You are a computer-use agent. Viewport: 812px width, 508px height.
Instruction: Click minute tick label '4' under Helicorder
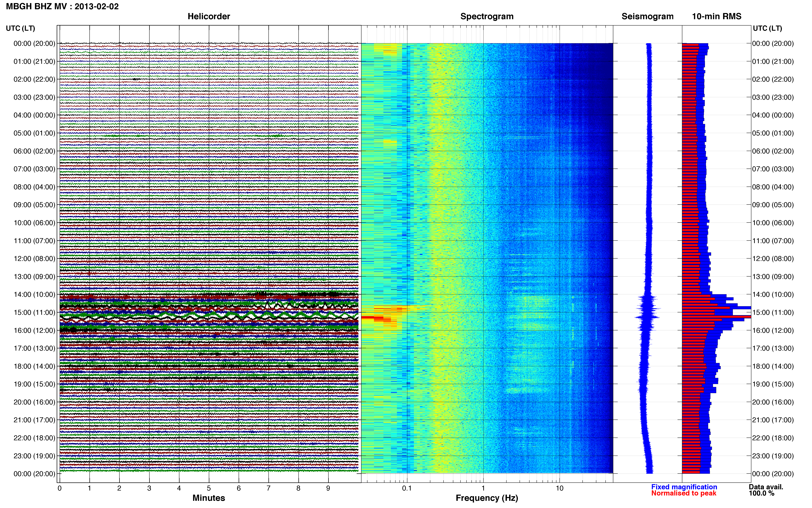pos(179,488)
